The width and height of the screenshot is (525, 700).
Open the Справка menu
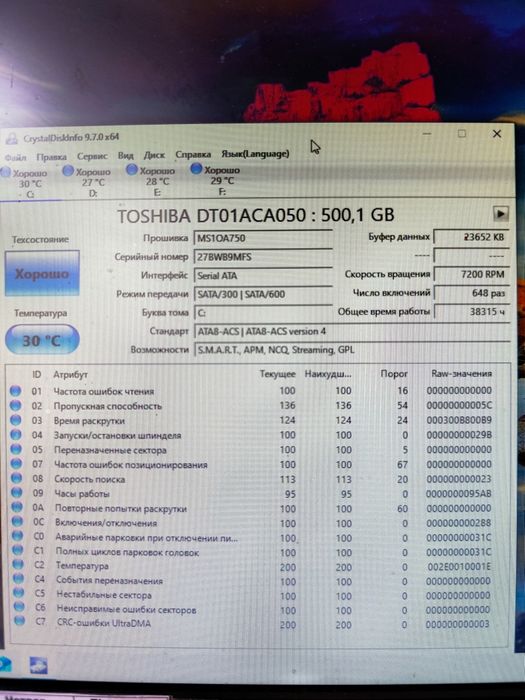coord(193,154)
